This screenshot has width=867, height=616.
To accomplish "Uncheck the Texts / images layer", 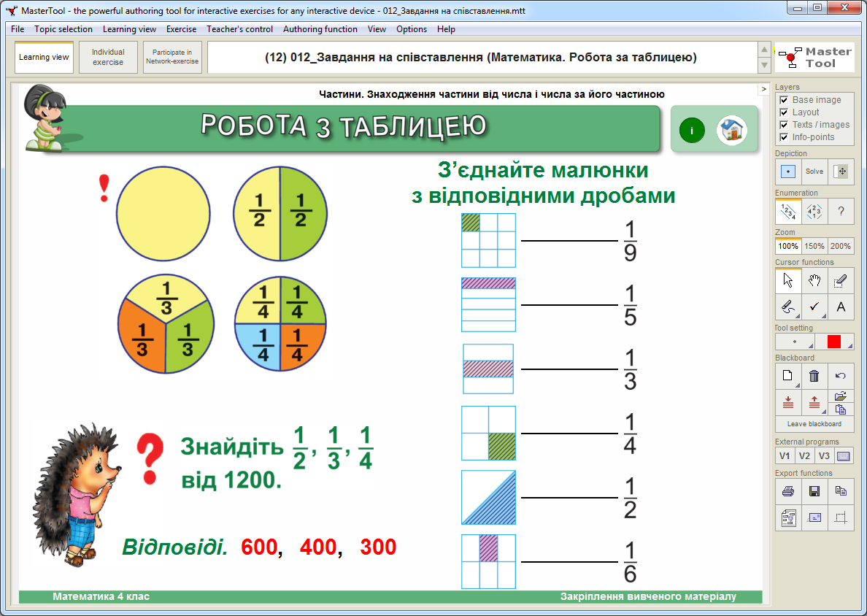I will [784, 125].
